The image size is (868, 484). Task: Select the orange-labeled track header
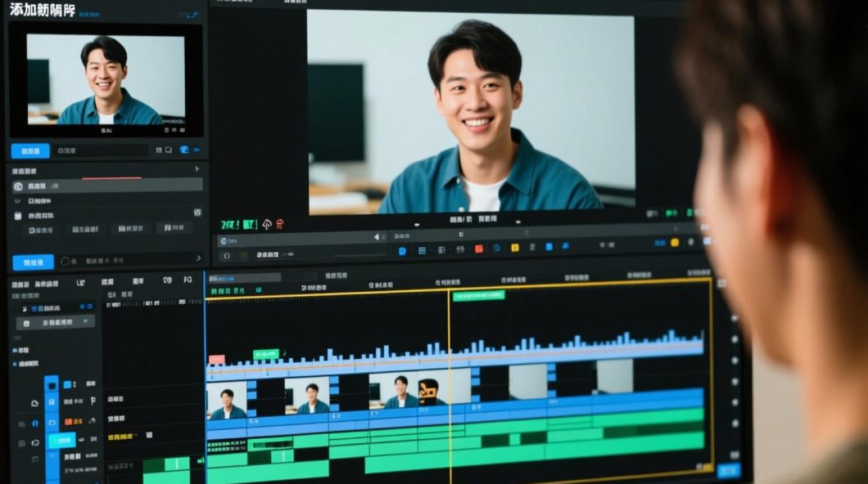pyautogui.click(x=72, y=421)
